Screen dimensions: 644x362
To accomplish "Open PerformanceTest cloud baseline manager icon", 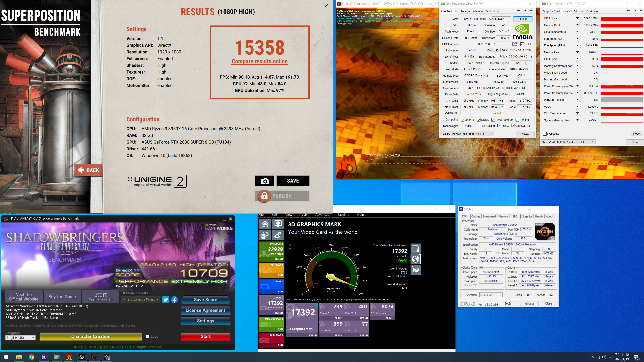I will [265, 235].
